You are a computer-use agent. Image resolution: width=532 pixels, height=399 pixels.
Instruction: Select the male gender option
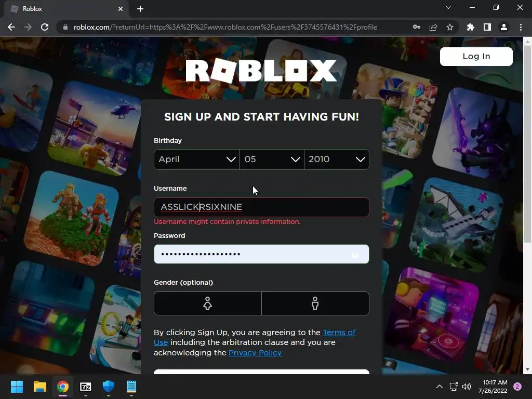315,303
